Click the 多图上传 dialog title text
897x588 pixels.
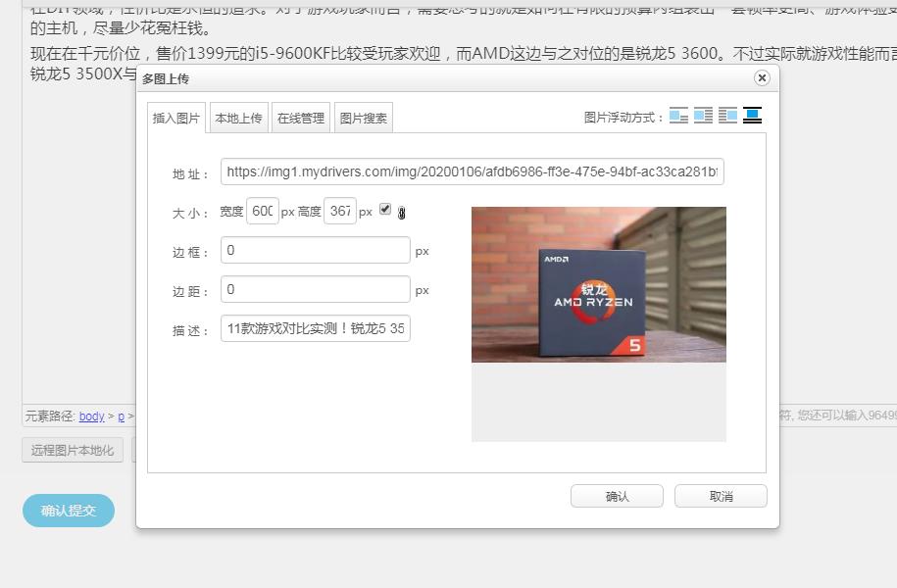[166, 79]
